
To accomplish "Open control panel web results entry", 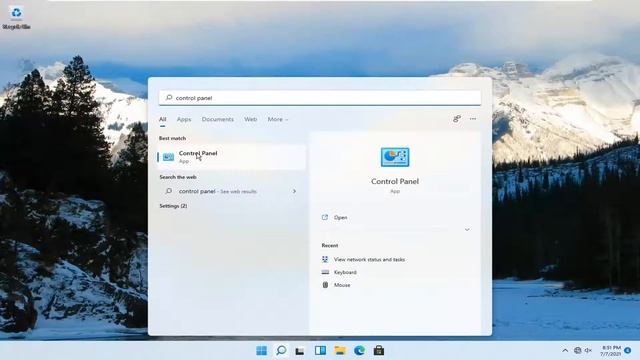I will click(x=231, y=191).
